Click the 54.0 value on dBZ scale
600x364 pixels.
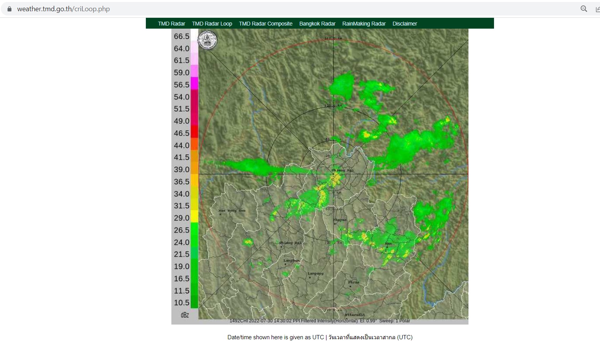[181, 97]
